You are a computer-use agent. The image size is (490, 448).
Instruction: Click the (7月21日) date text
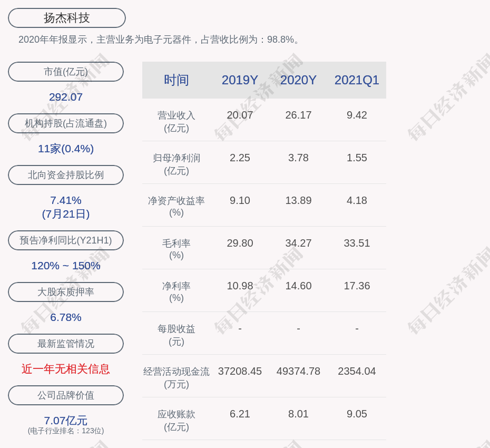[x=66, y=214]
